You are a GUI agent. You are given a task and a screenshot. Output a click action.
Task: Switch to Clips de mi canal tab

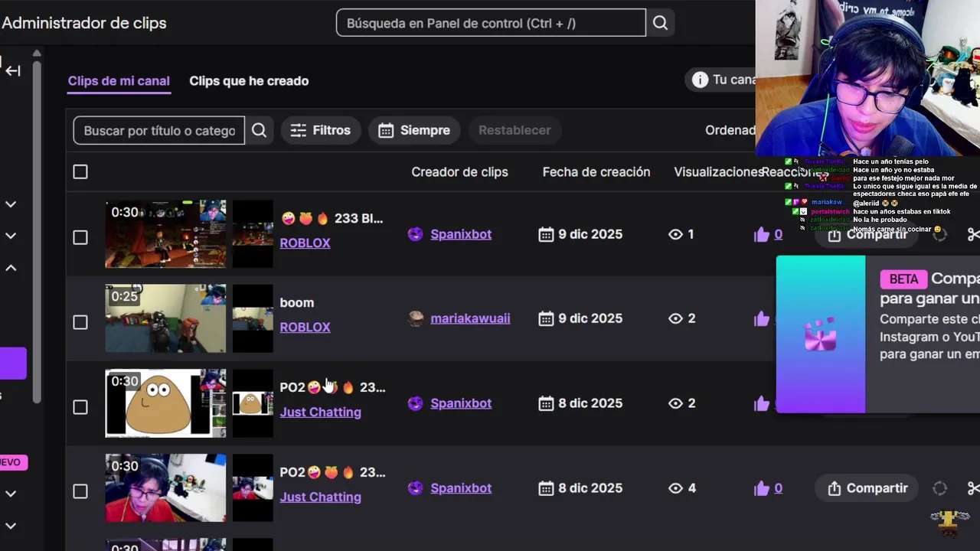tap(119, 81)
